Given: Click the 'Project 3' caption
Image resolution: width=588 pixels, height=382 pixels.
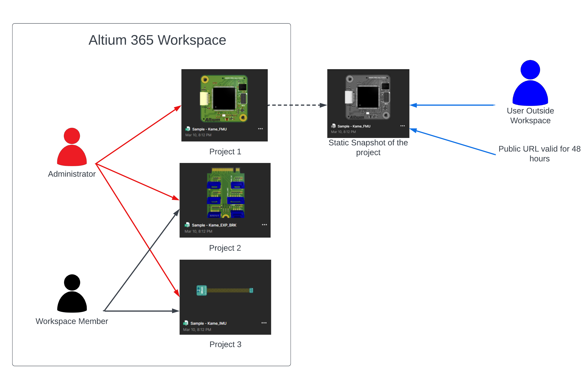Looking at the screenshot, I should click(x=225, y=344).
